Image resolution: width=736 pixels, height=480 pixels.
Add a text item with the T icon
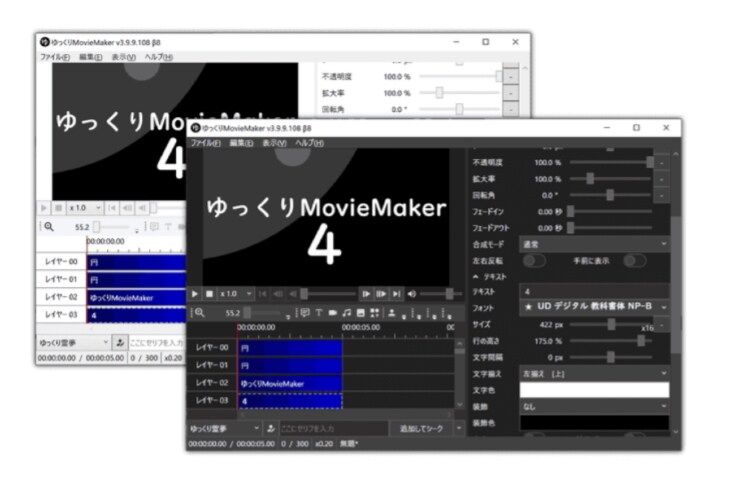tap(319, 313)
